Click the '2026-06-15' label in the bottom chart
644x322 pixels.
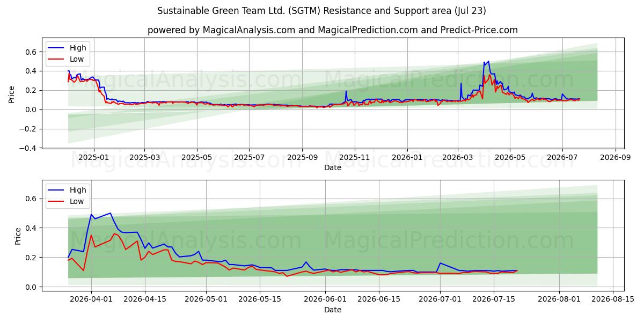(379, 299)
